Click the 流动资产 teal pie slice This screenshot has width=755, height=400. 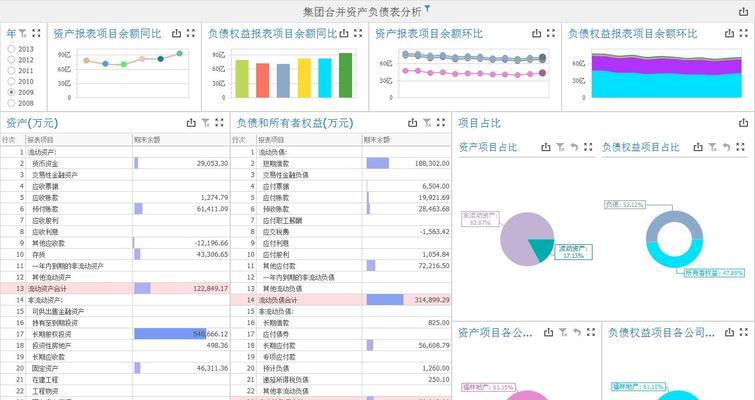[544, 248]
